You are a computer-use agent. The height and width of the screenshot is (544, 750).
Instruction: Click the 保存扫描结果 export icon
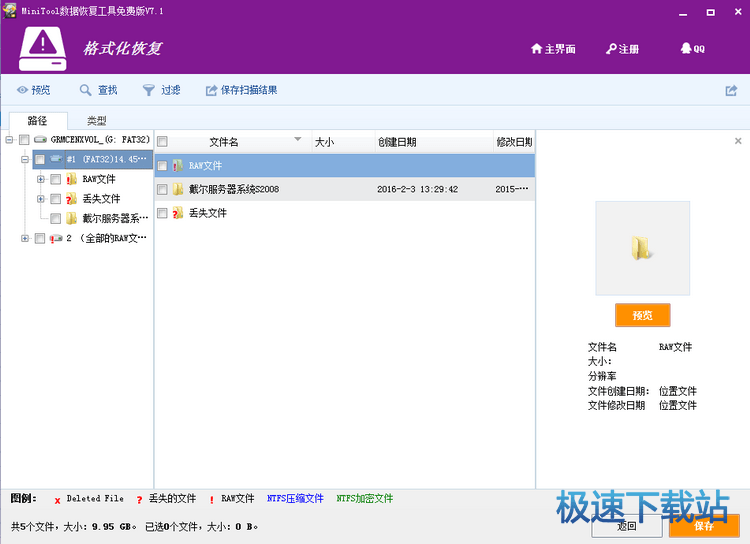tap(211, 90)
